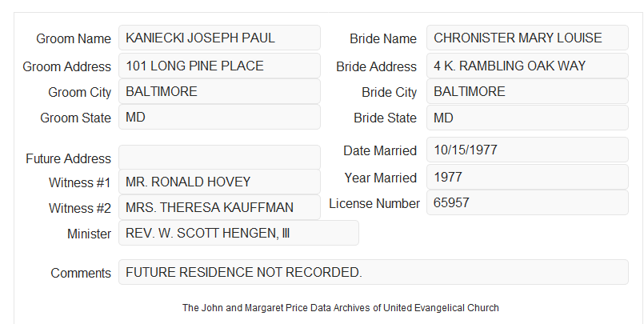Click the Minister label text
Image resolution: width=644 pixels, height=324 pixels.
click(89, 234)
